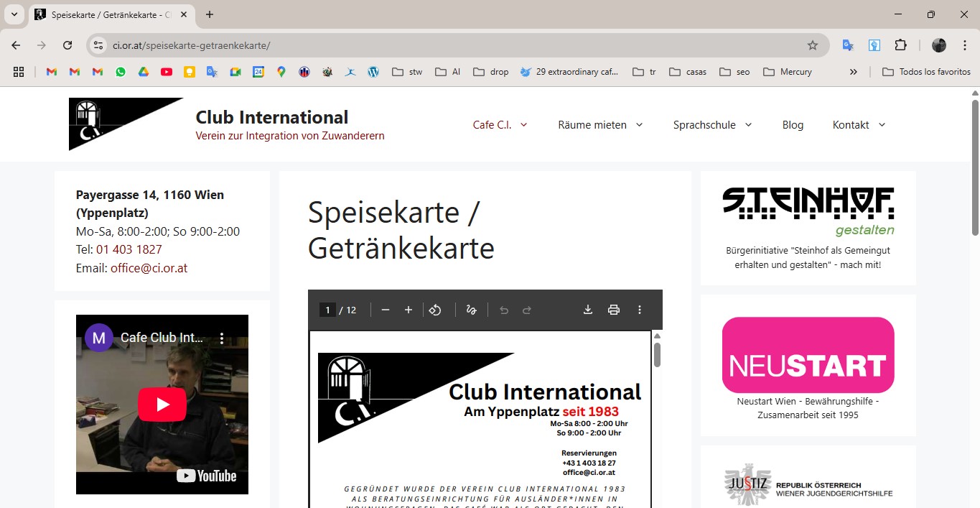Image resolution: width=980 pixels, height=508 pixels.
Task: Reload the current page
Action: (67, 45)
